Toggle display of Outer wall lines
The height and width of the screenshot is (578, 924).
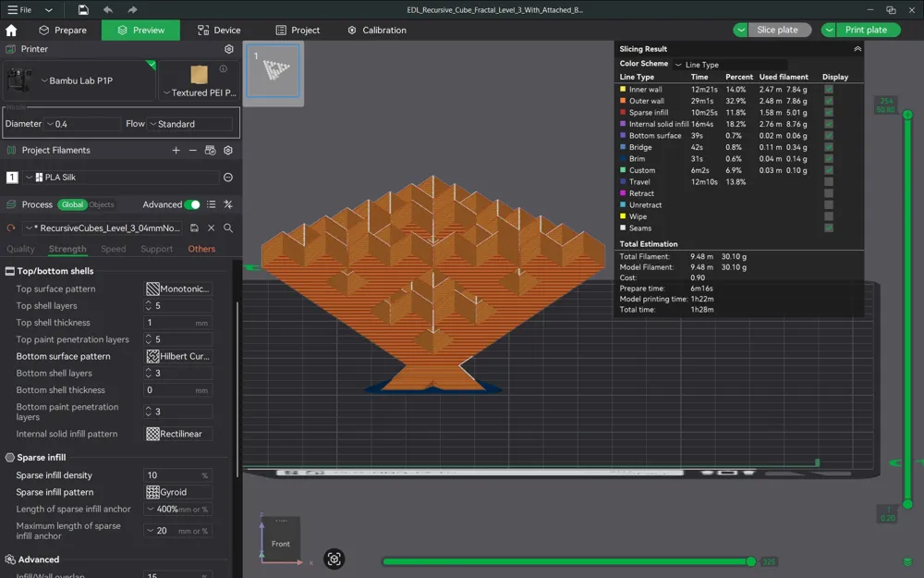(829, 101)
